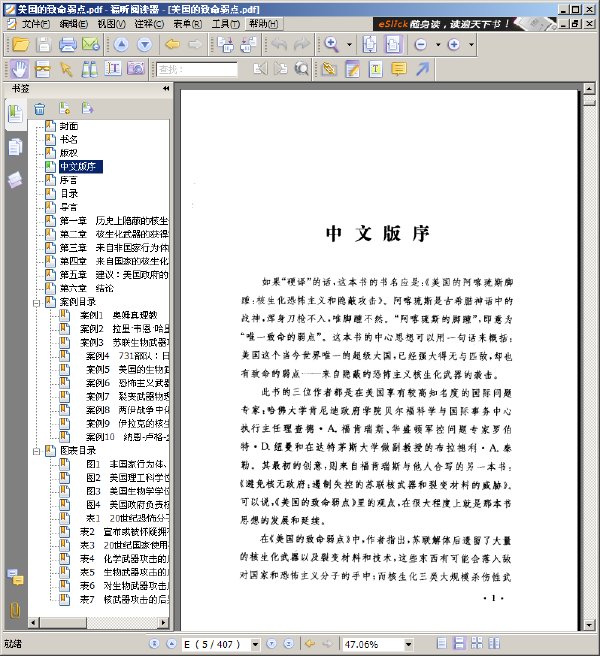Delete bookmark using the trash icon
The image size is (600, 656).
pos(40,109)
